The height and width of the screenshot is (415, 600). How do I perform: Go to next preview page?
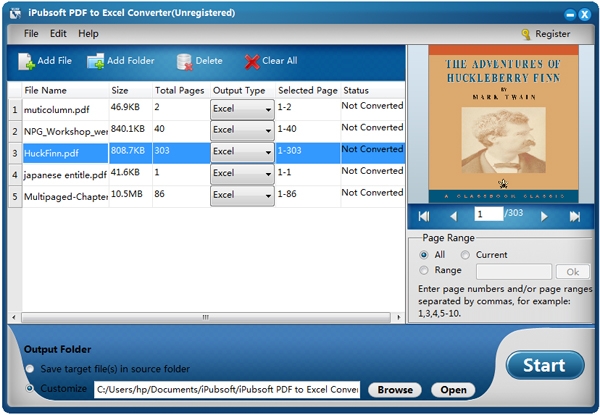pyautogui.click(x=544, y=216)
